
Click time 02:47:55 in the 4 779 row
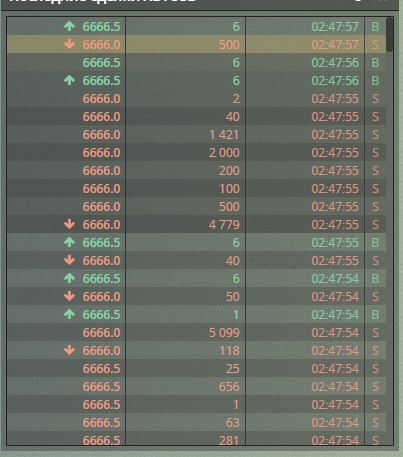(x=335, y=225)
